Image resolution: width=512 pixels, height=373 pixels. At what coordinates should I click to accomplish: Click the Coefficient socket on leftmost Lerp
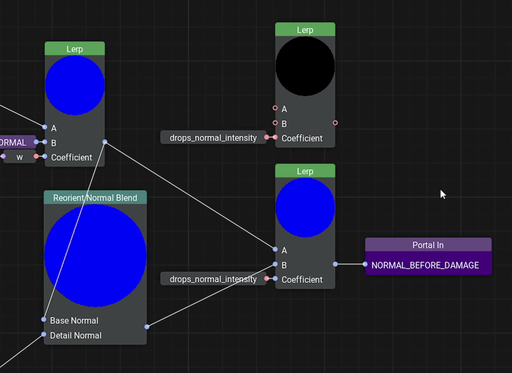pyautogui.click(x=45, y=156)
